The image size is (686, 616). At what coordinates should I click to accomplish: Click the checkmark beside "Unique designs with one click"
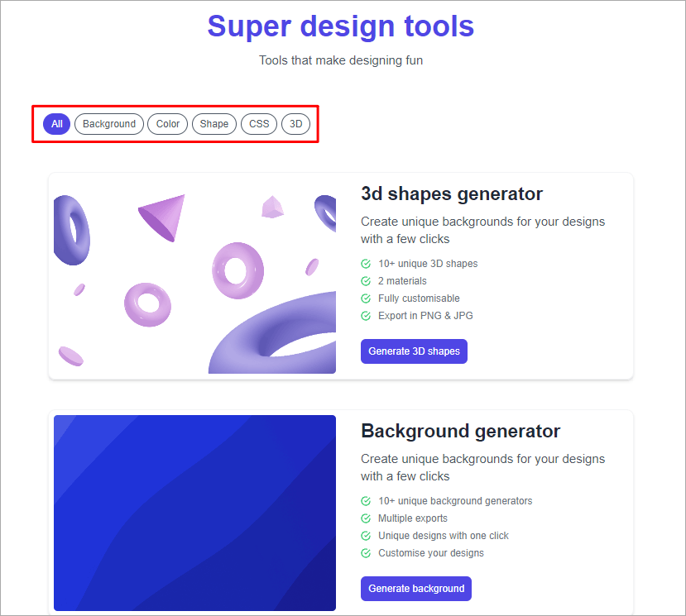(365, 535)
